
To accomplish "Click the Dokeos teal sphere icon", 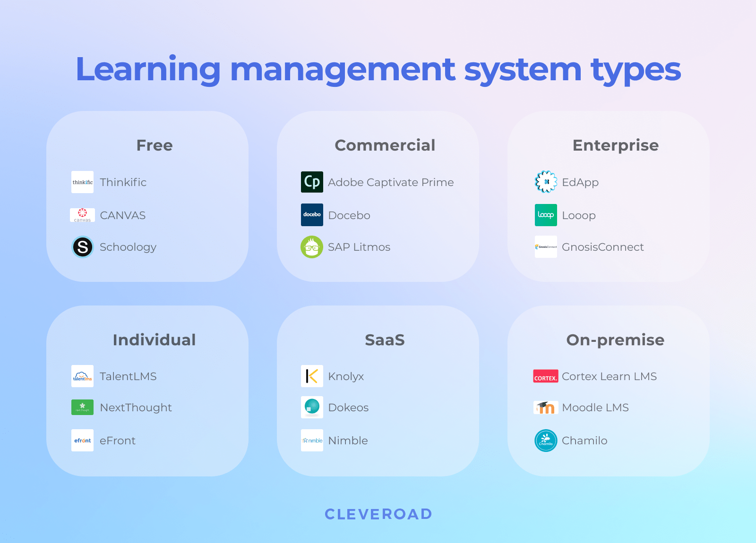I will (x=312, y=407).
